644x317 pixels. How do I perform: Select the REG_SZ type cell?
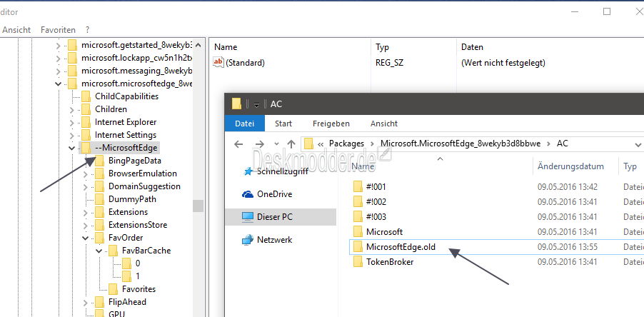point(388,63)
